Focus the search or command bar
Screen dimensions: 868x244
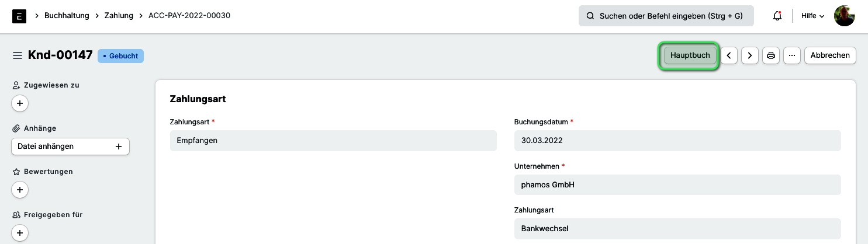click(666, 16)
